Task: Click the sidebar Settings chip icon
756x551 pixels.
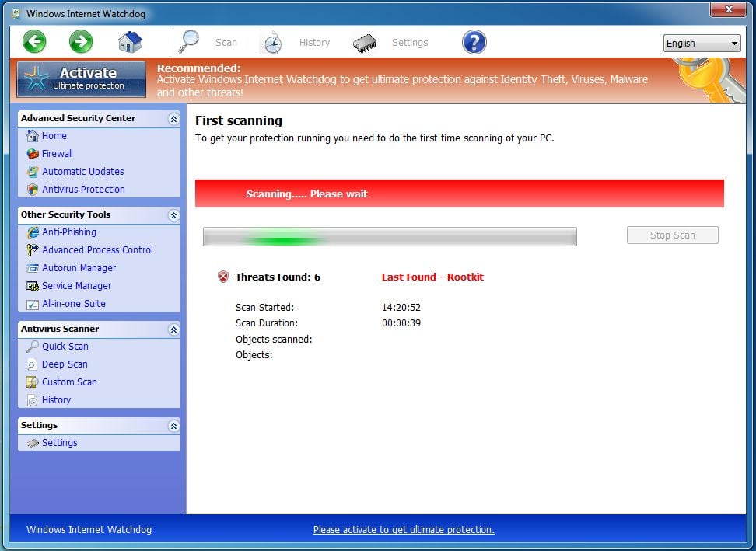Action: 33,443
